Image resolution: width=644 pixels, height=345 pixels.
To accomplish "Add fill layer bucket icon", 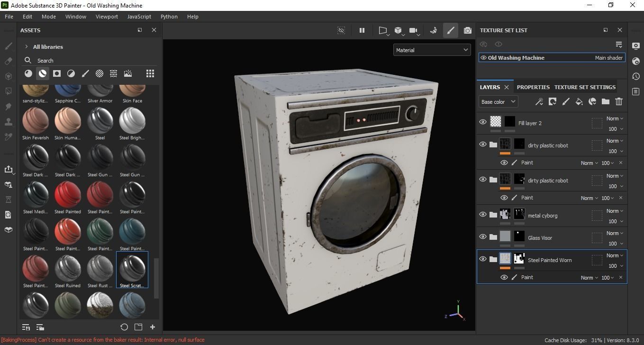I will pos(579,101).
